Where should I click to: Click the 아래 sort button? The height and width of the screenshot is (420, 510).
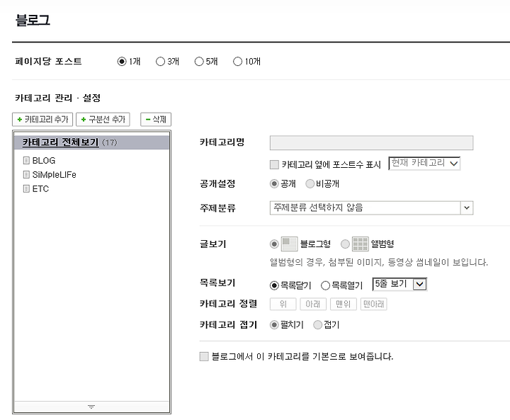click(313, 304)
